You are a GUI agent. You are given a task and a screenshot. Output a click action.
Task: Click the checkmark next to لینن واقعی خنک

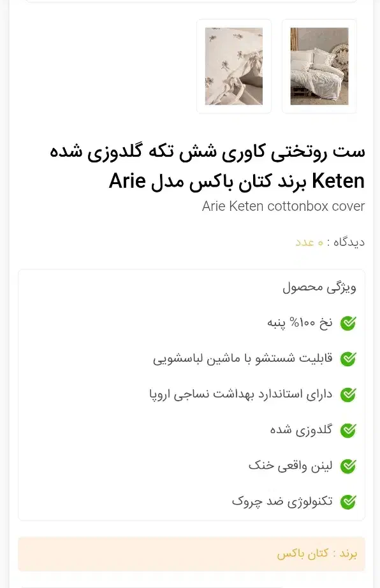coord(348,466)
